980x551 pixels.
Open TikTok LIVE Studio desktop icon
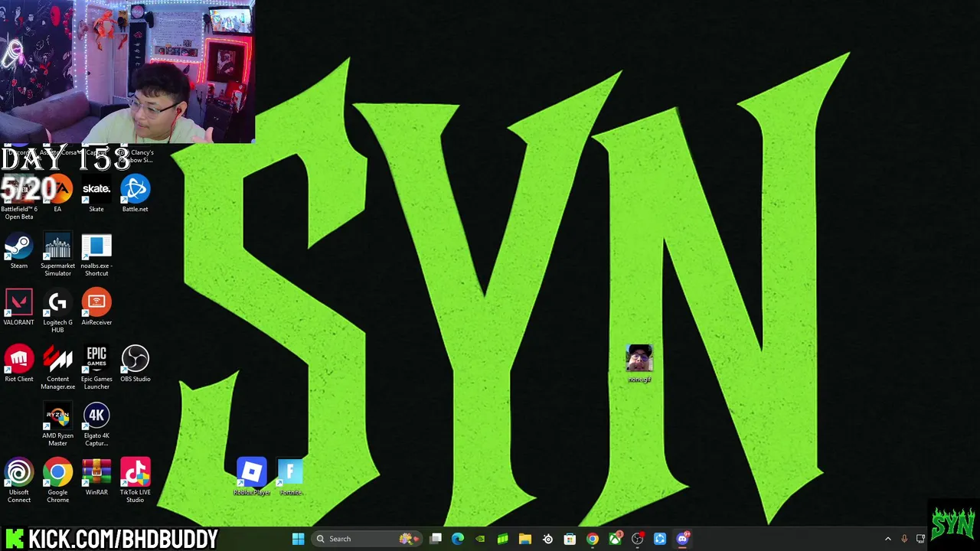135,481
